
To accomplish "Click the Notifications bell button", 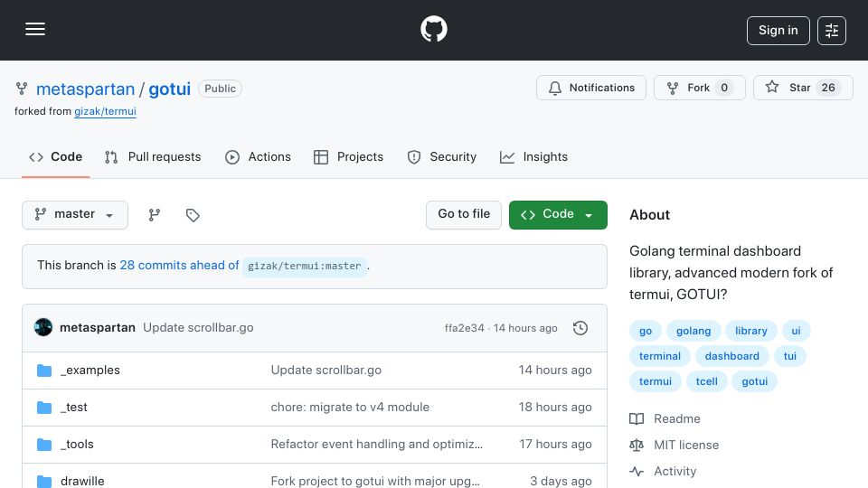I will pos(590,88).
